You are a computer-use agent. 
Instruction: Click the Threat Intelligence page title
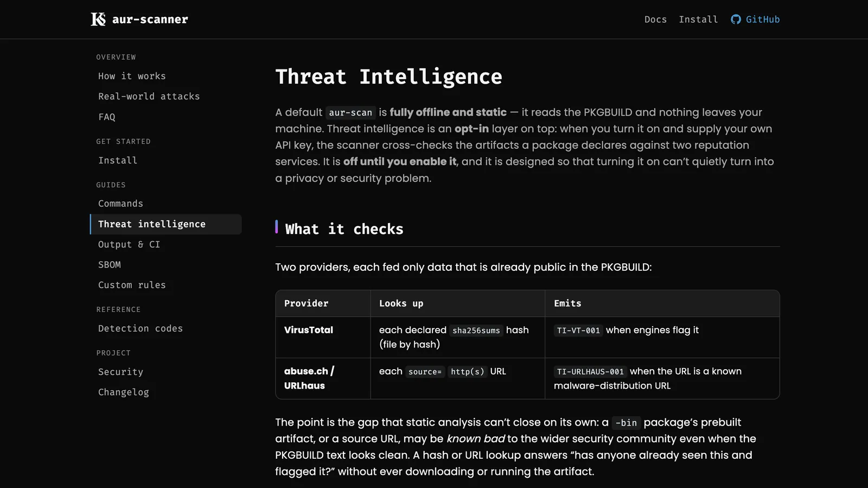[x=388, y=77]
